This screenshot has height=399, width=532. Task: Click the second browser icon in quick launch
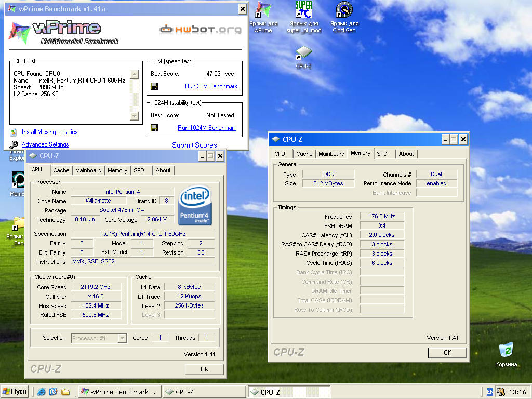54,392
